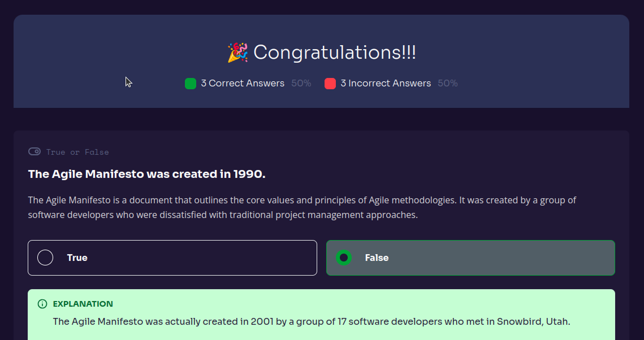644x340 pixels.
Task: Click the green EXPLANATION heading
Action: [83, 304]
